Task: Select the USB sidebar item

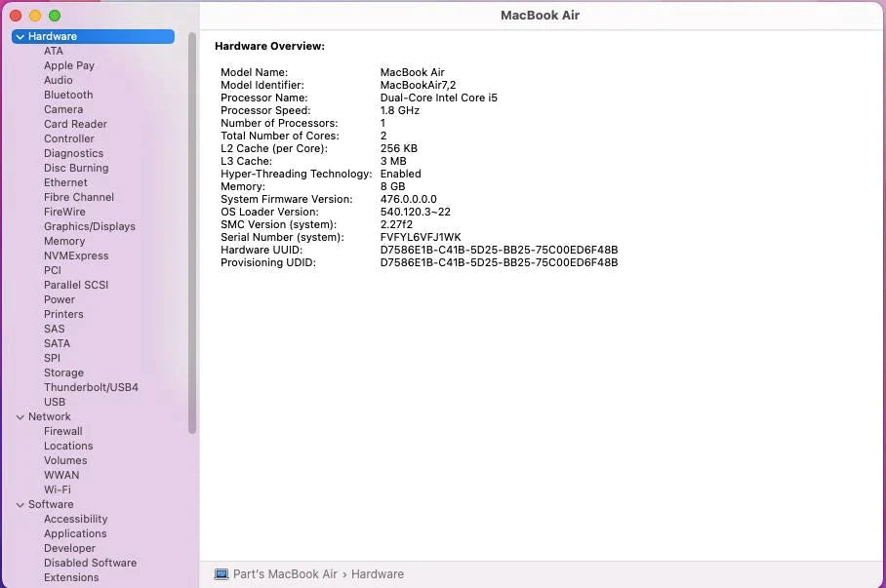Action: pos(55,402)
